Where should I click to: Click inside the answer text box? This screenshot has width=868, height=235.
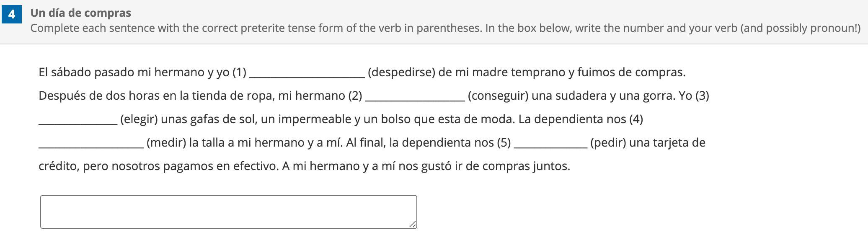228,212
